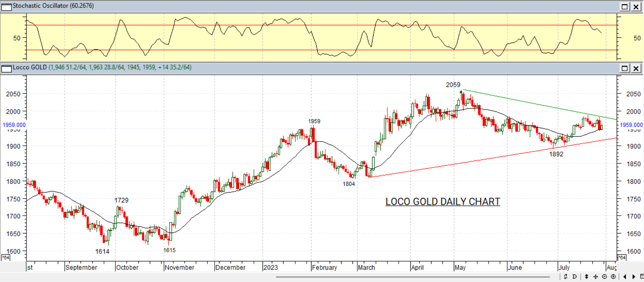Screen dimensions: 644x282
Task: Click the 1600 value on right price axis
Action: pyautogui.click(x=633, y=251)
